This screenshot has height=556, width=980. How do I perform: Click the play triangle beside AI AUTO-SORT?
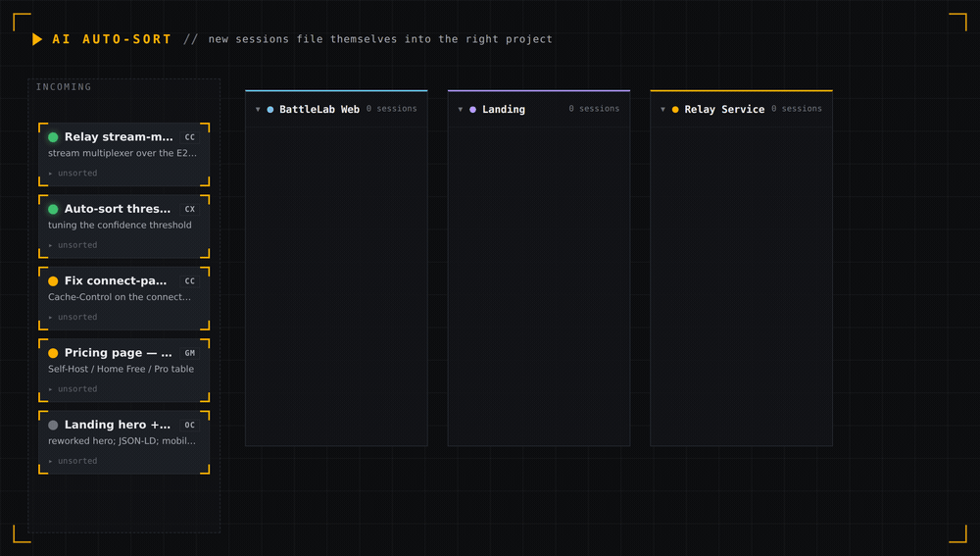pyautogui.click(x=37, y=39)
